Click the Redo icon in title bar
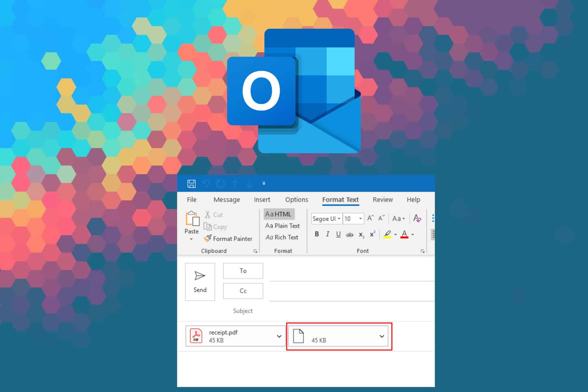Screen dimensions: 588x392 tap(221, 183)
